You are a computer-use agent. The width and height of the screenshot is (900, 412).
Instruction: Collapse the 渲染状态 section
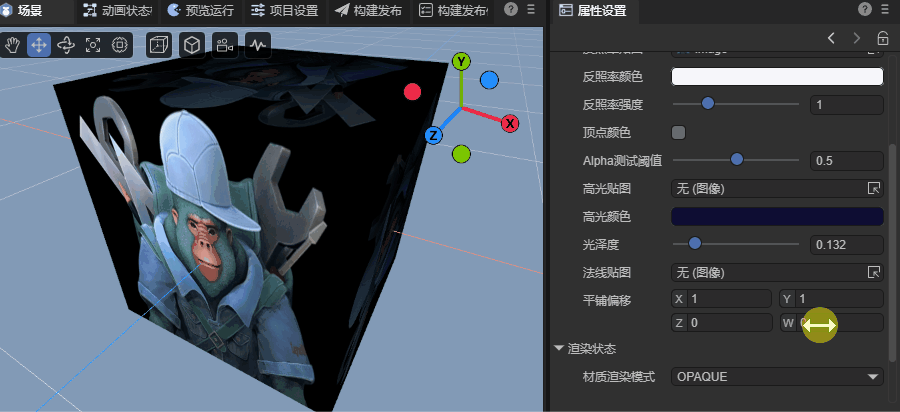coord(559,349)
